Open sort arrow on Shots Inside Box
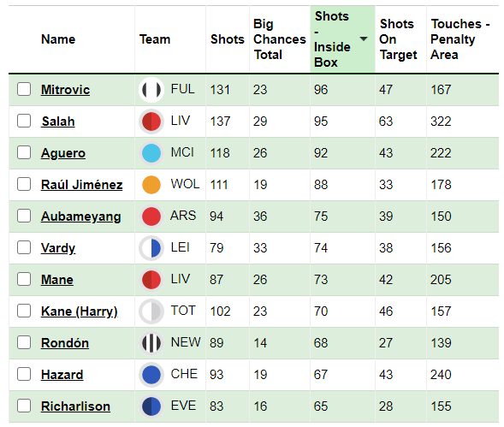Image resolution: width=504 pixels, height=427 pixels. (x=364, y=39)
